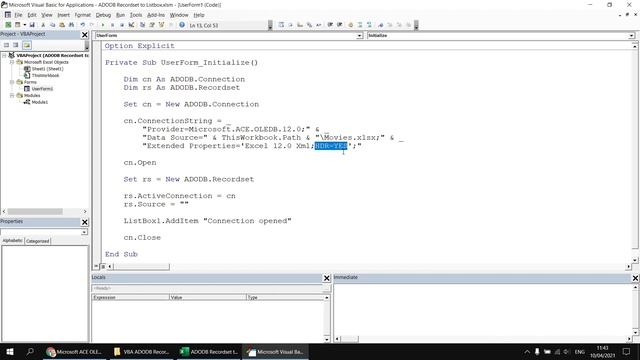Click the Reset stop icon
The width and height of the screenshot is (640, 360).
click(122, 25)
